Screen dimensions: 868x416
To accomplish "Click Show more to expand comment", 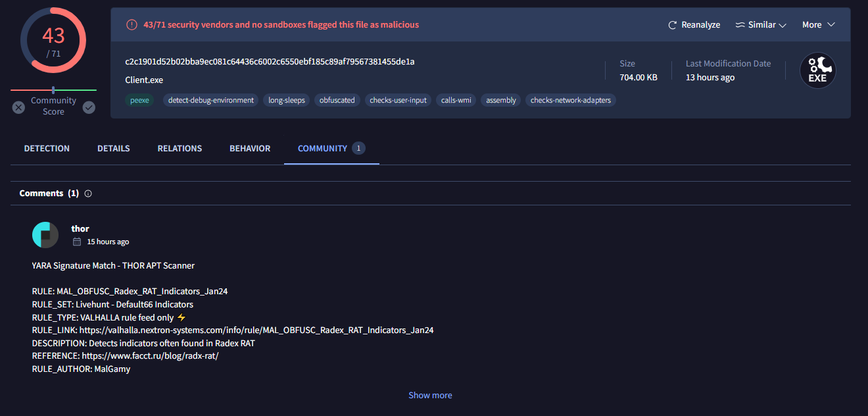I will [x=430, y=396].
